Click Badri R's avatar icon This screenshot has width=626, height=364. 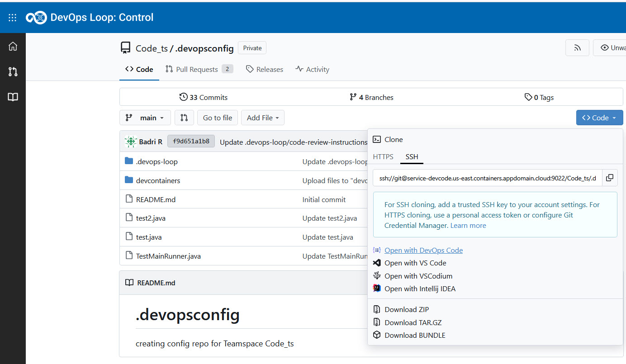(131, 142)
